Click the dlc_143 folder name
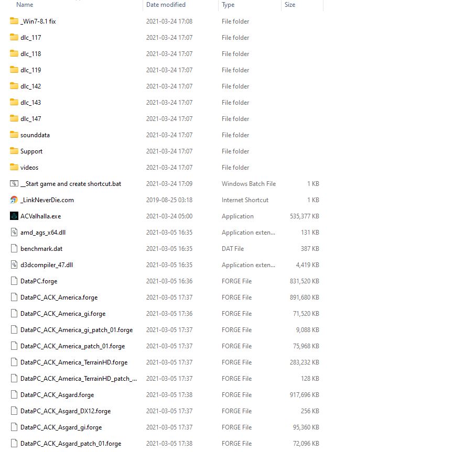 30,103
